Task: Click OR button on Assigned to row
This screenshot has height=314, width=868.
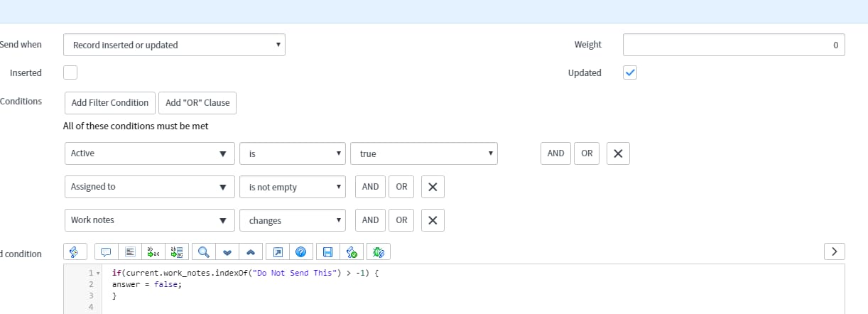Action: [x=401, y=187]
